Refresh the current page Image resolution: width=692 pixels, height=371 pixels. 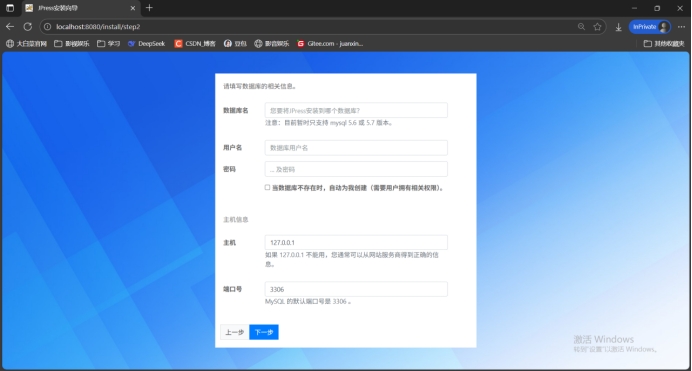click(x=27, y=26)
